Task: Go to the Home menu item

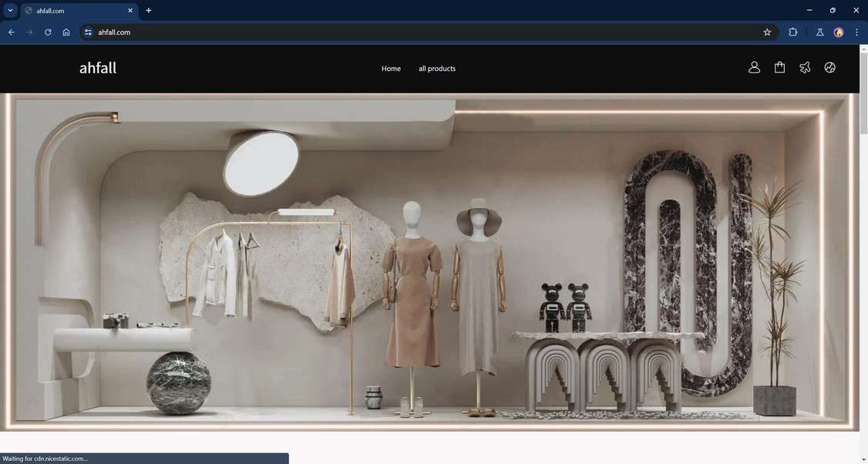Action: tap(391, 69)
